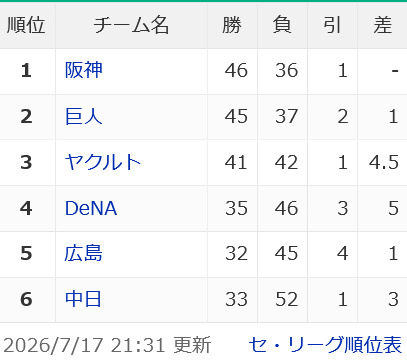
Task: Click the 順位 column header
Action: click(27, 25)
